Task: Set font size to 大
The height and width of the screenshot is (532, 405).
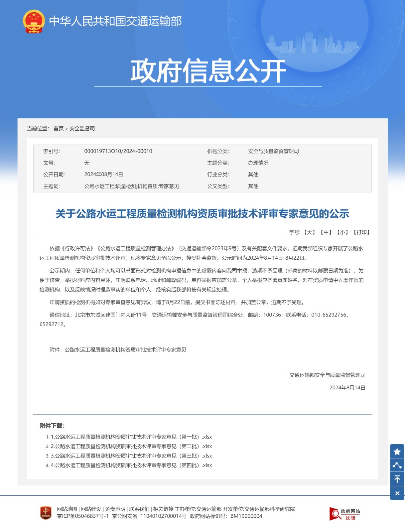Action: coord(310,232)
